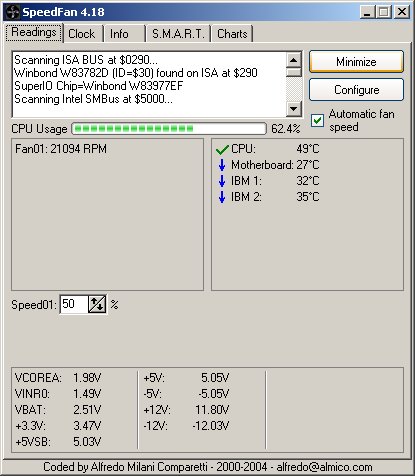Click the Minimize button

pyautogui.click(x=356, y=62)
